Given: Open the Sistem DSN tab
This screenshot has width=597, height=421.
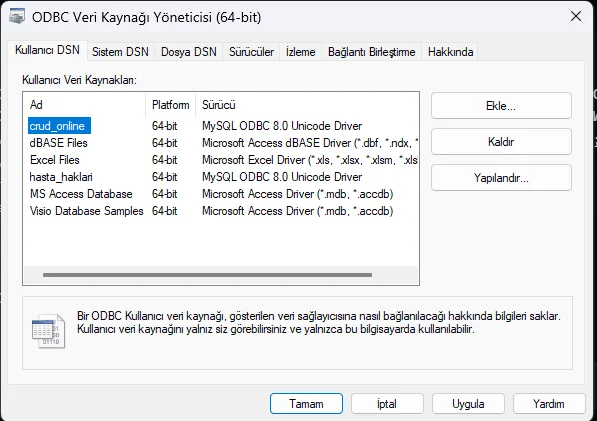Looking at the screenshot, I should click(120, 52).
